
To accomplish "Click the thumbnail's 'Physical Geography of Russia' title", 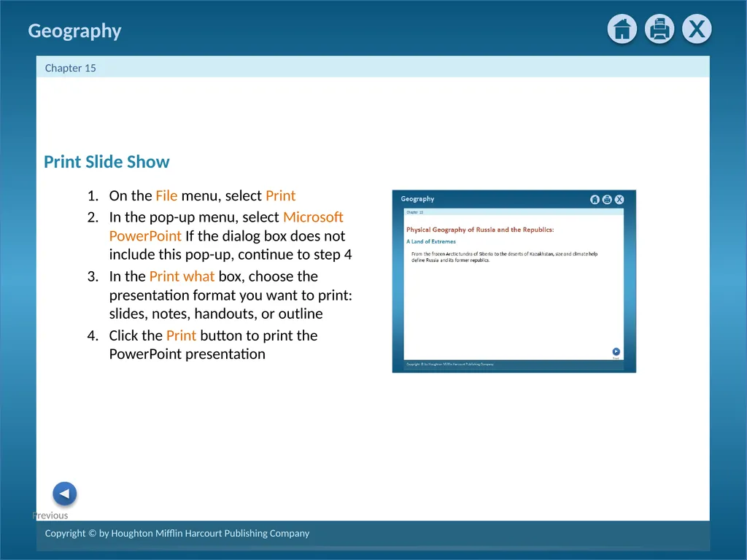I will pyautogui.click(x=480, y=230).
